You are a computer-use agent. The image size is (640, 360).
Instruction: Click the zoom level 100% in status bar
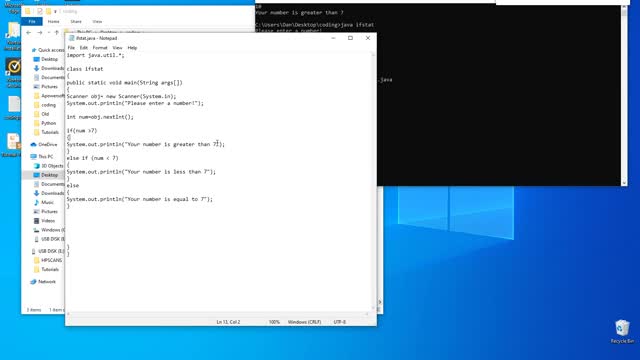tap(274, 322)
